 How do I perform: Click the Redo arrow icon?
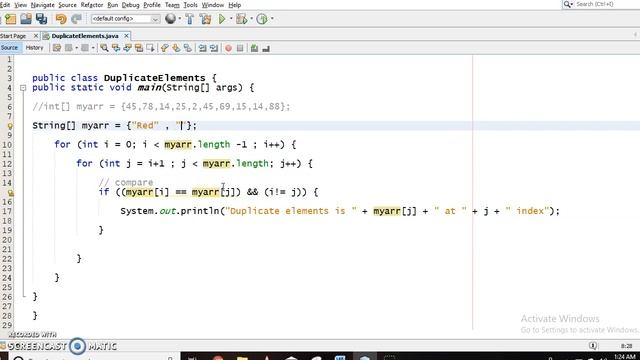pos(76,19)
